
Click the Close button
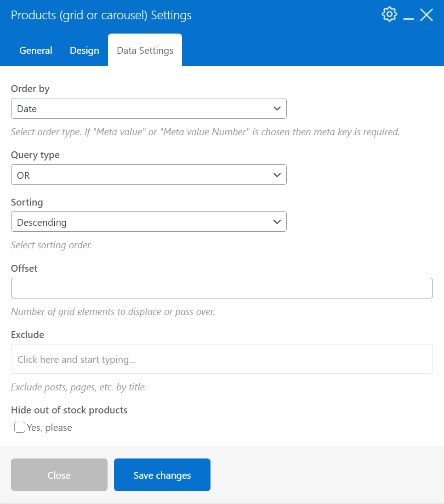coord(59,475)
